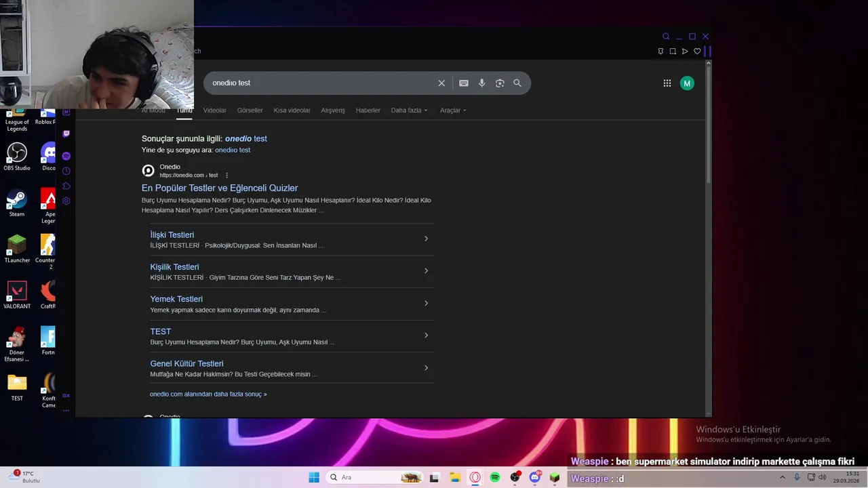Select the Tümü results tab
The image size is (868, 488).
point(184,110)
